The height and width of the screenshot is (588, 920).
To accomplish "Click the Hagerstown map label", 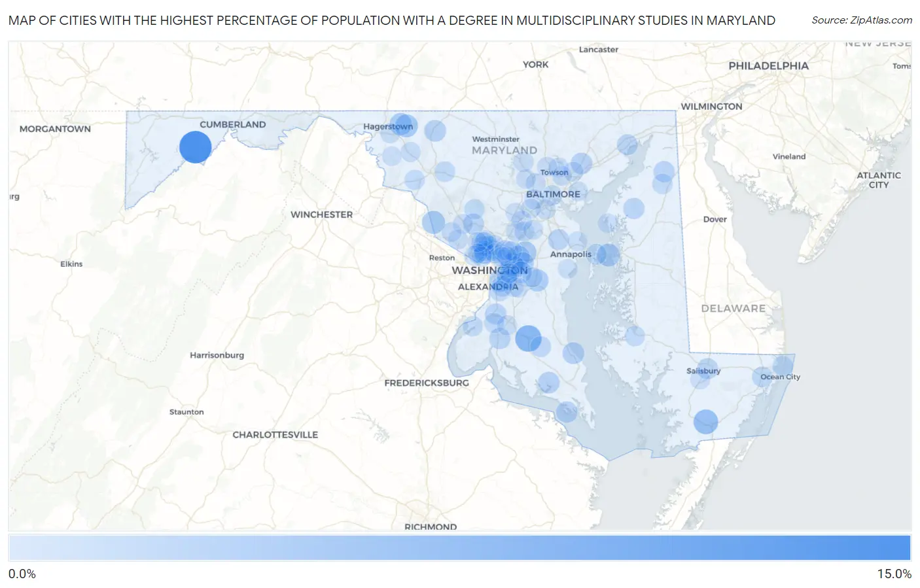I will point(388,126).
